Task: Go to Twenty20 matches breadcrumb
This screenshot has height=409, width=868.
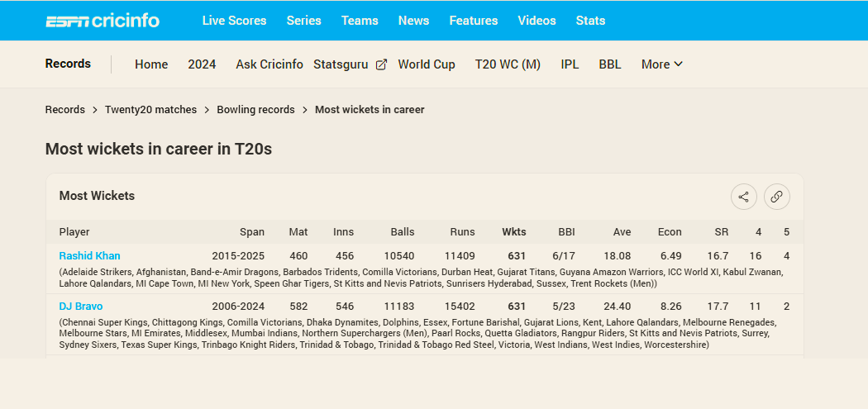Action: pyautogui.click(x=150, y=110)
